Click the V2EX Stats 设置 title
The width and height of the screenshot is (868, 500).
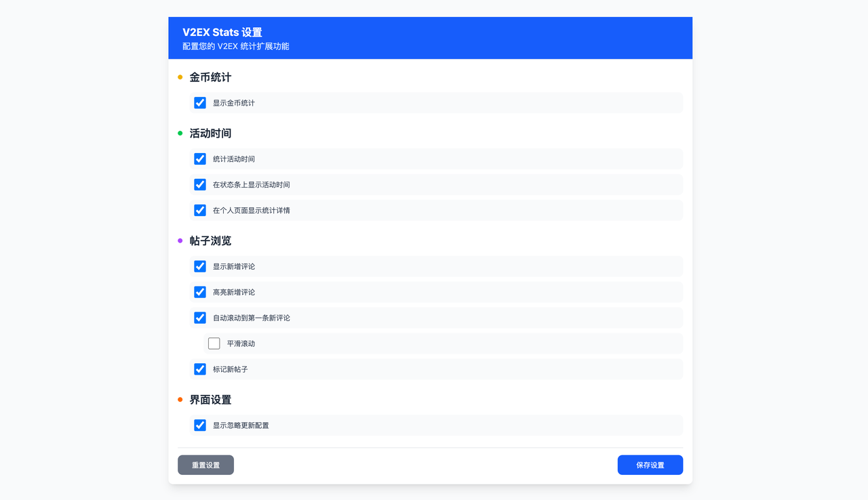click(x=222, y=32)
